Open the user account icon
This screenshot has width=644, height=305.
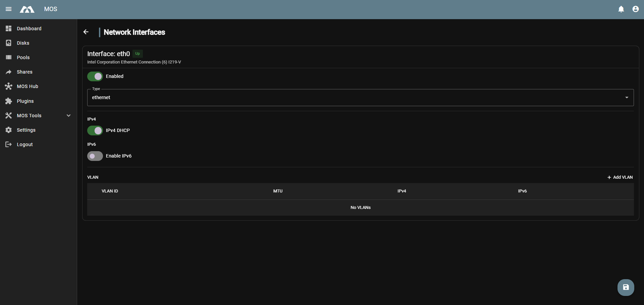(635, 9)
